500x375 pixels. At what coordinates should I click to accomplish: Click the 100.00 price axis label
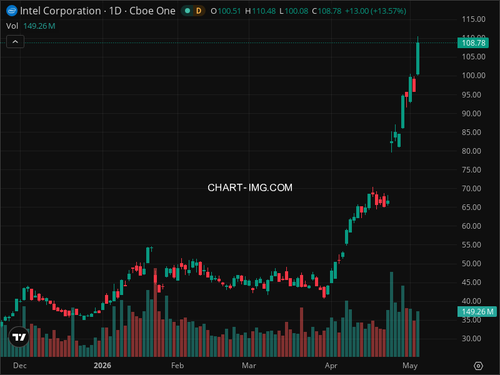click(473, 75)
